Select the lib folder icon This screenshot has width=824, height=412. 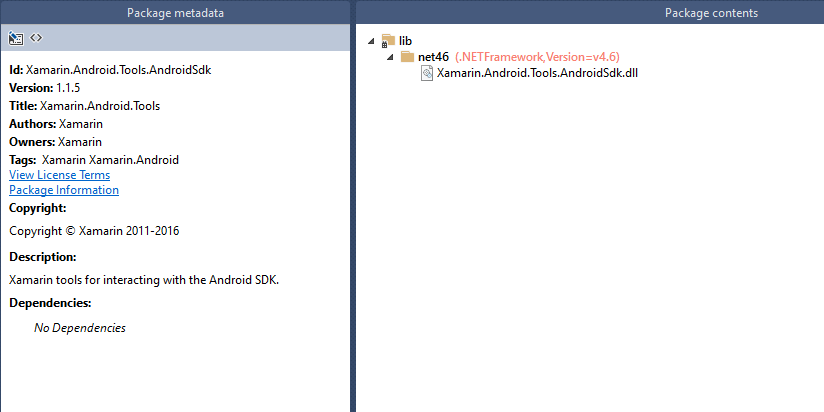tap(388, 40)
